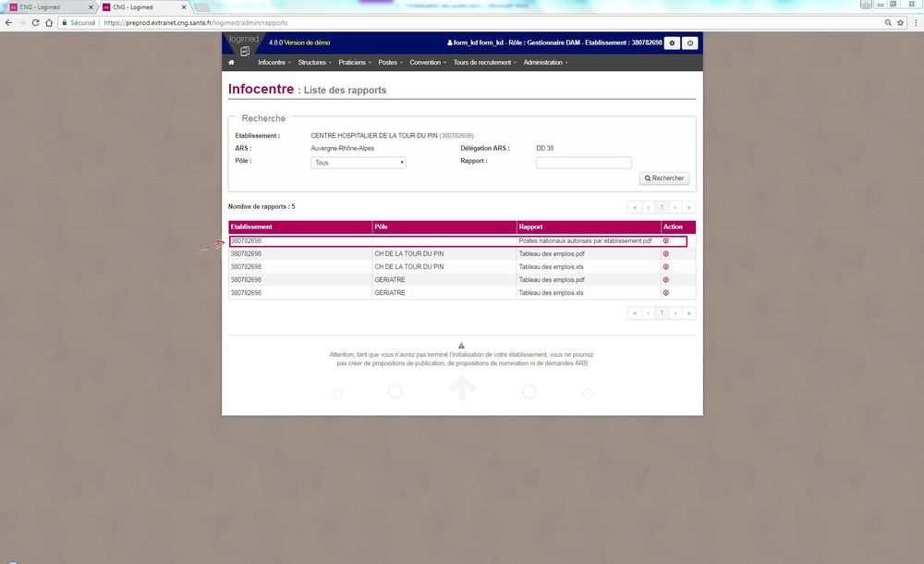The height and width of the screenshot is (564, 924).
Task: Expand Infocentre menu
Action: [x=274, y=63]
